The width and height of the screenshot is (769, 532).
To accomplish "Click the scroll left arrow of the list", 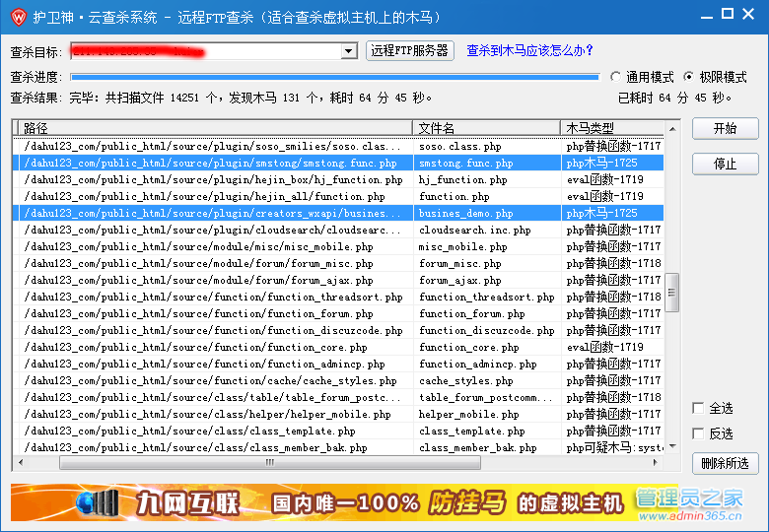I will pos(20,462).
